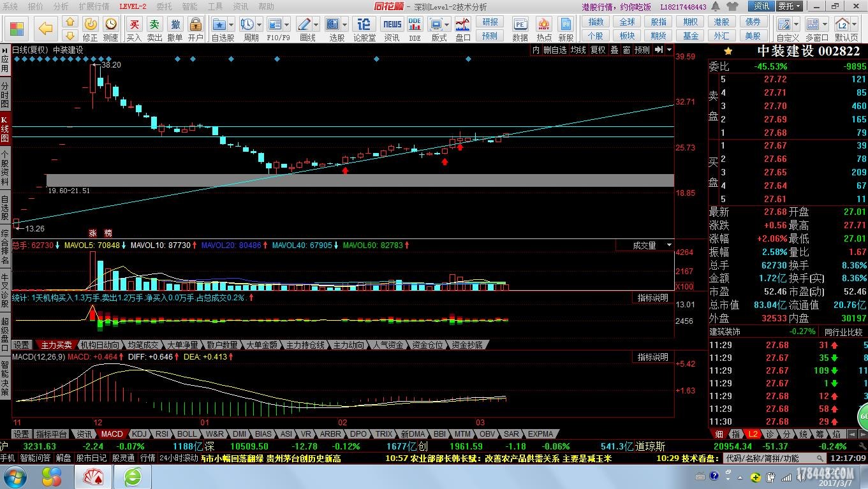Image resolution: width=868 pixels, height=489 pixels.
Task: Switch to the KDJ indicator tab
Action: (x=139, y=434)
